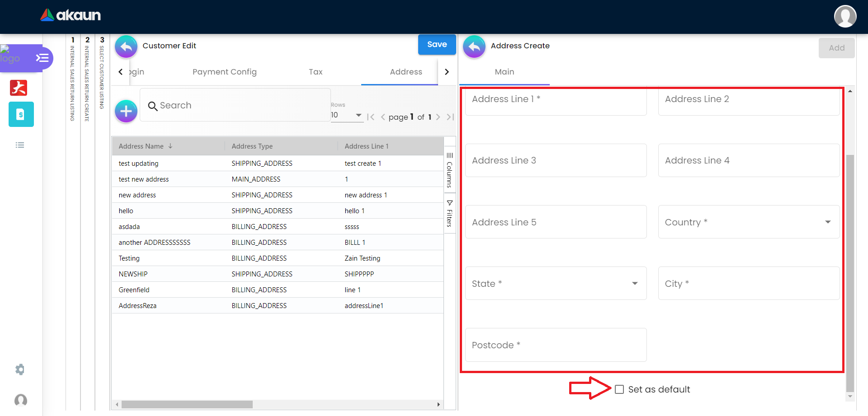Image resolution: width=868 pixels, height=416 pixels.
Task: Click the Save button
Action: pos(437,45)
